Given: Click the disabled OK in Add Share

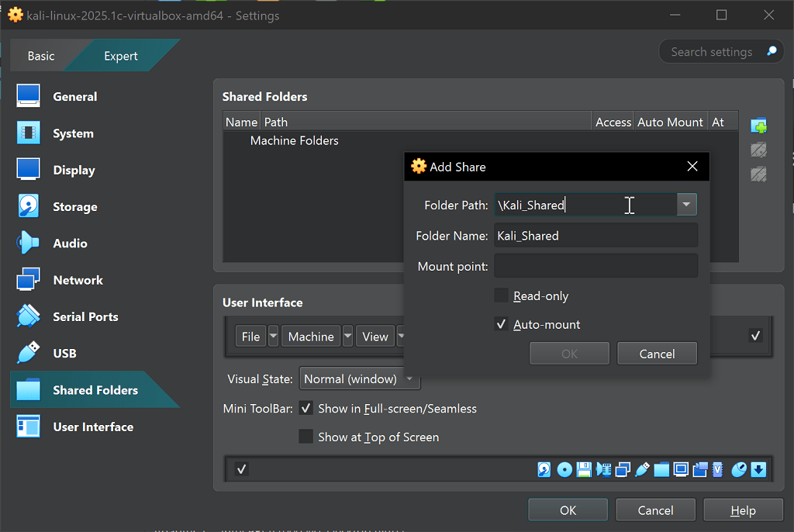Looking at the screenshot, I should 569,354.
